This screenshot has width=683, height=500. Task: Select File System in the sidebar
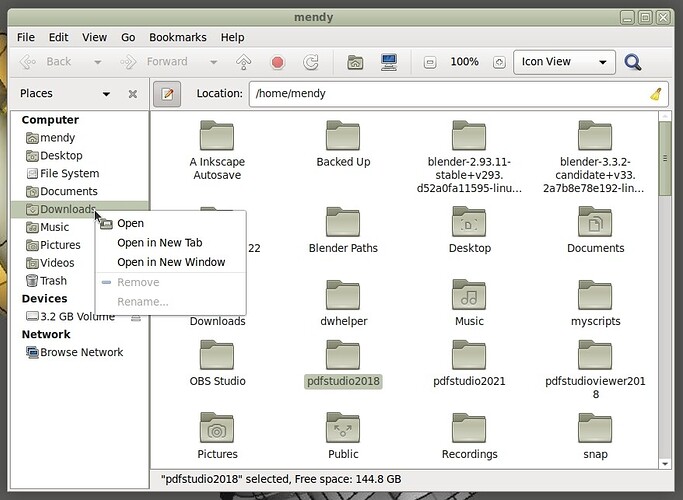click(x=80, y=174)
